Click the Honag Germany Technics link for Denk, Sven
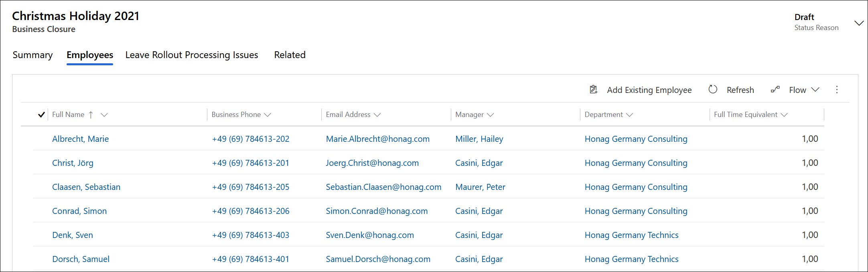The image size is (868, 272). pos(631,235)
